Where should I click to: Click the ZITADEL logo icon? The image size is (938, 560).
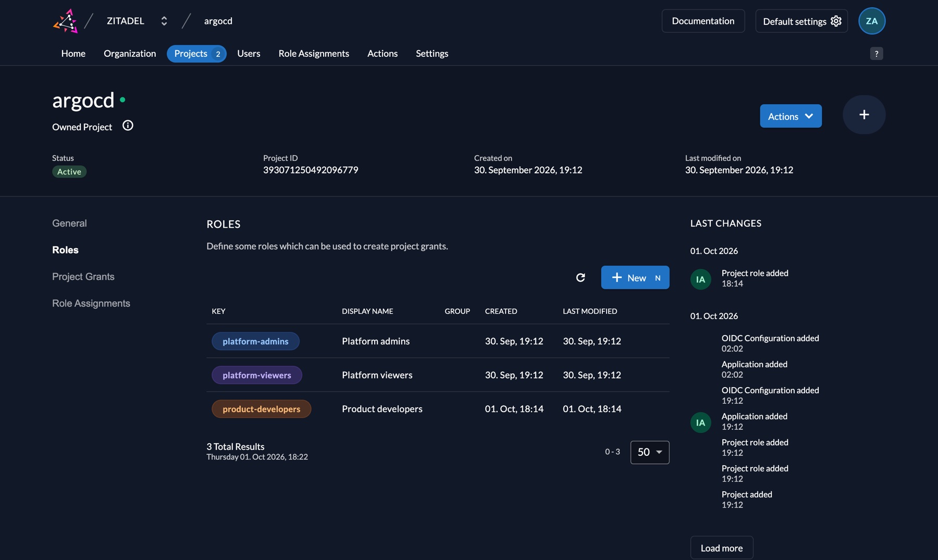(66, 21)
